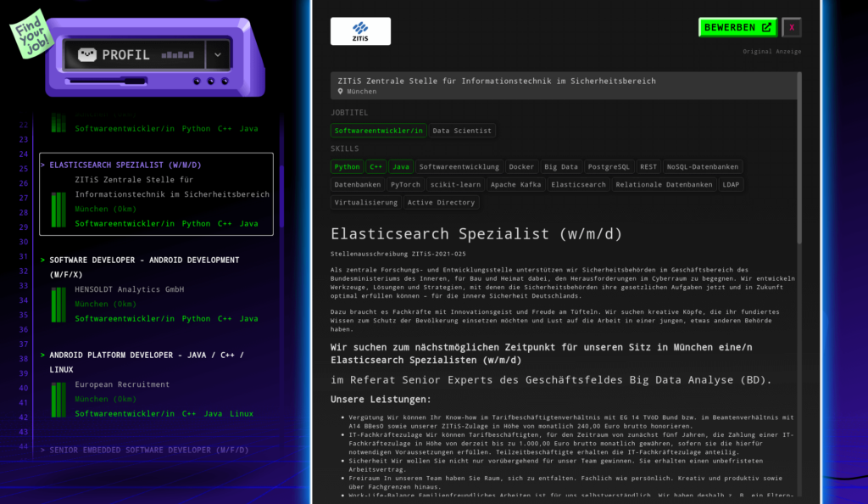The height and width of the screenshot is (504, 868).
Task: Expand arrow of Elasticsearch Spezialist list entry
Action: pos(42,165)
